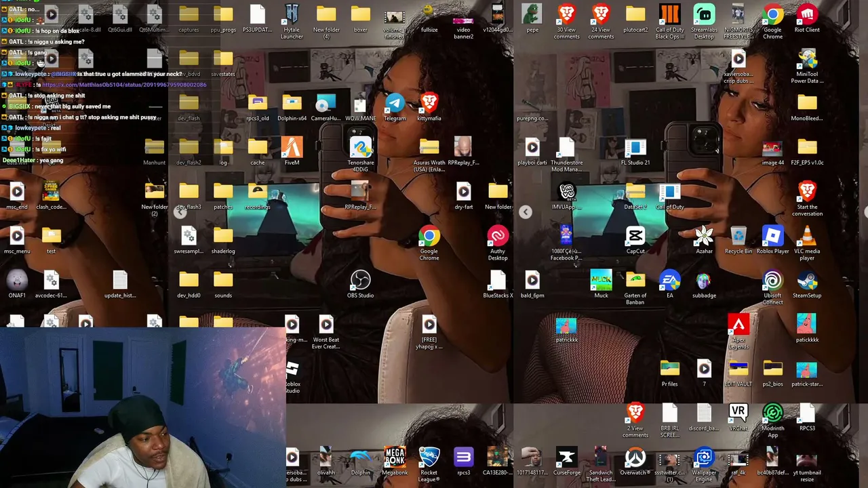The image size is (868, 488).
Task: Open the EDIT VAULT folder
Action: (738, 373)
